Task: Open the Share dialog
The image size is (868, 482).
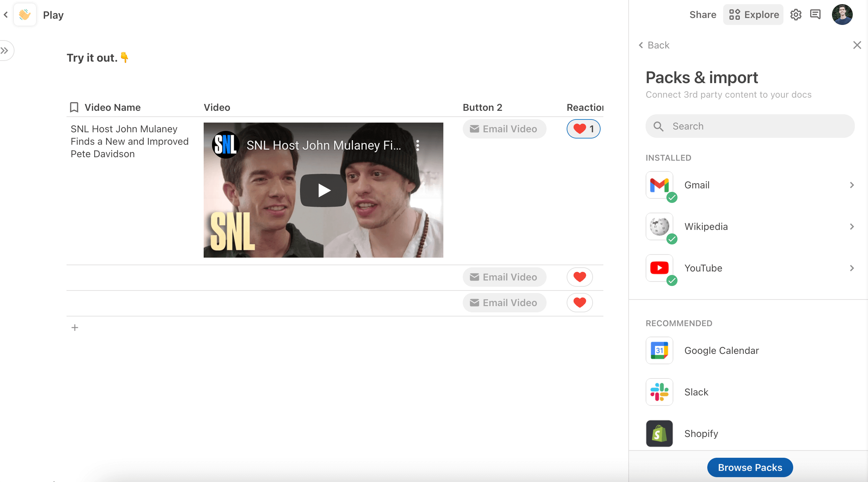Action: click(703, 15)
